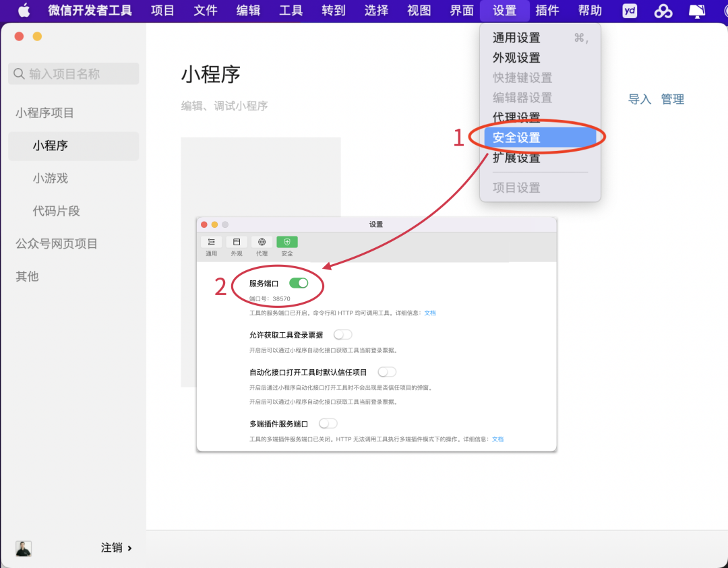This screenshot has height=568, width=728.
Task: Open the yd menu bar icon
Action: [x=630, y=11]
